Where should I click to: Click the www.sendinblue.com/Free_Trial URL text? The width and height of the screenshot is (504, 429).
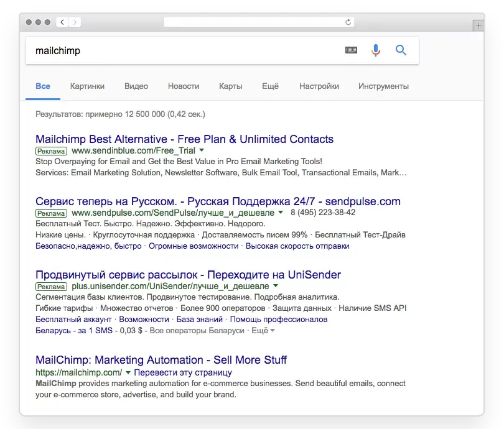tap(133, 150)
